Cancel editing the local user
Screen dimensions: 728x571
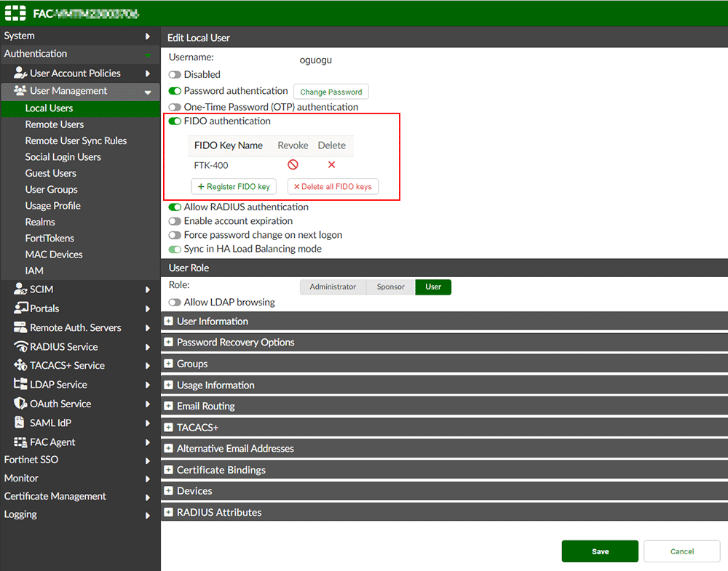pyautogui.click(x=682, y=551)
